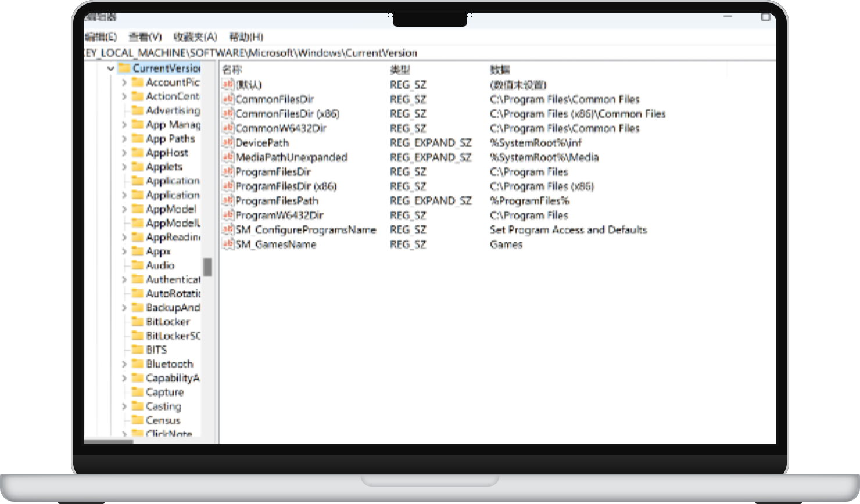The width and height of the screenshot is (860, 504).
Task: Click the Appx folder icon
Action: [138, 251]
